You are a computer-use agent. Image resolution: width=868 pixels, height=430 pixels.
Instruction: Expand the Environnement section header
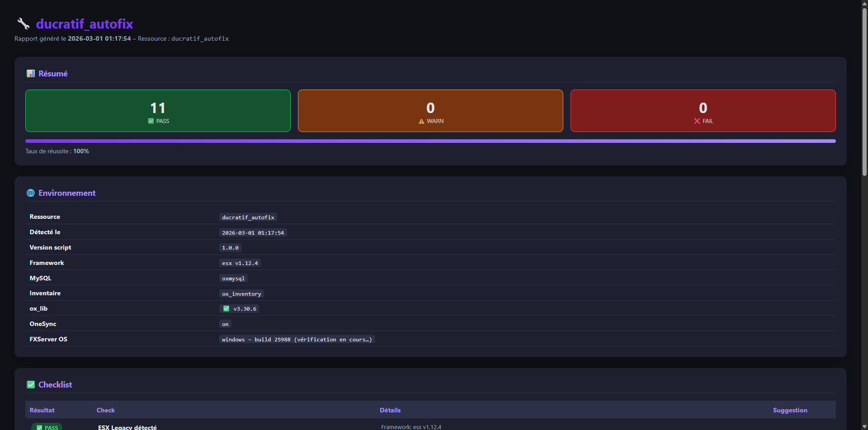(x=67, y=193)
